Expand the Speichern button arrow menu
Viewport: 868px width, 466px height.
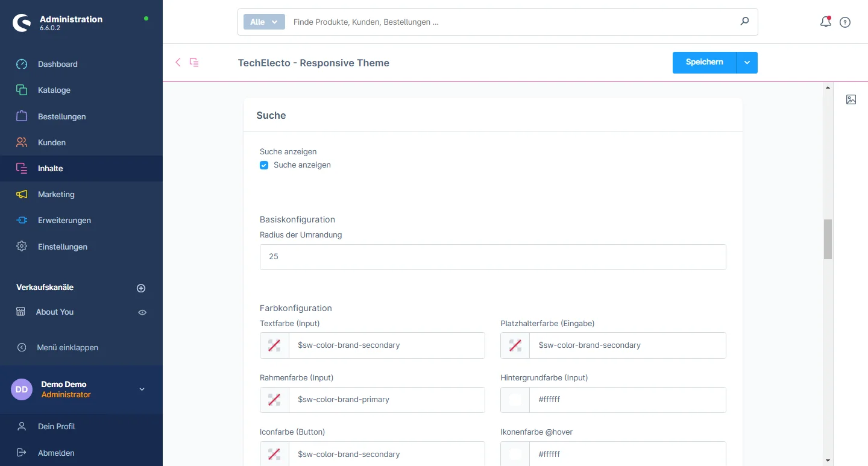click(x=747, y=63)
